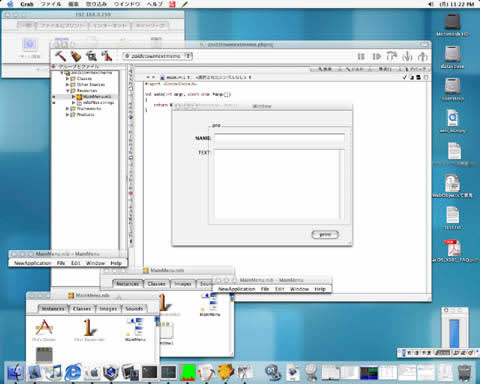Click the Step Over debugger icon

pyautogui.click(x=392, y=56)
